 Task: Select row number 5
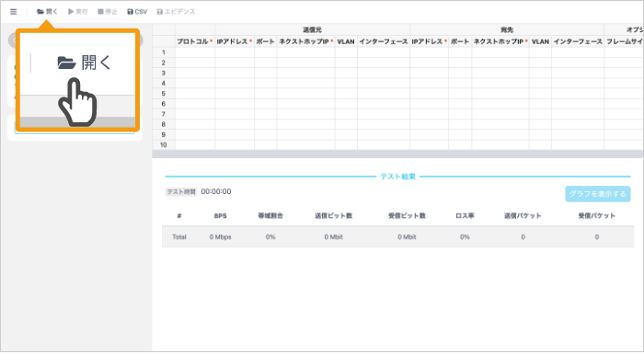click(x=164, y=93)
